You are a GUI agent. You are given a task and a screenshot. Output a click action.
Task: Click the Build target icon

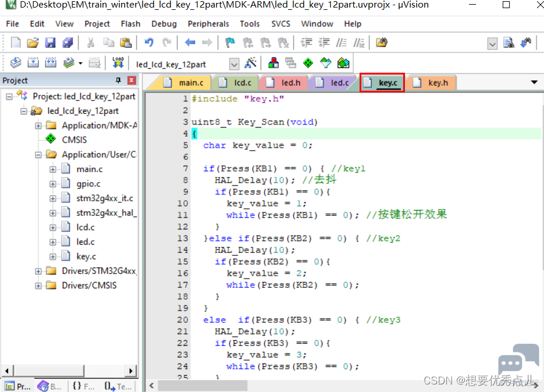33,63
